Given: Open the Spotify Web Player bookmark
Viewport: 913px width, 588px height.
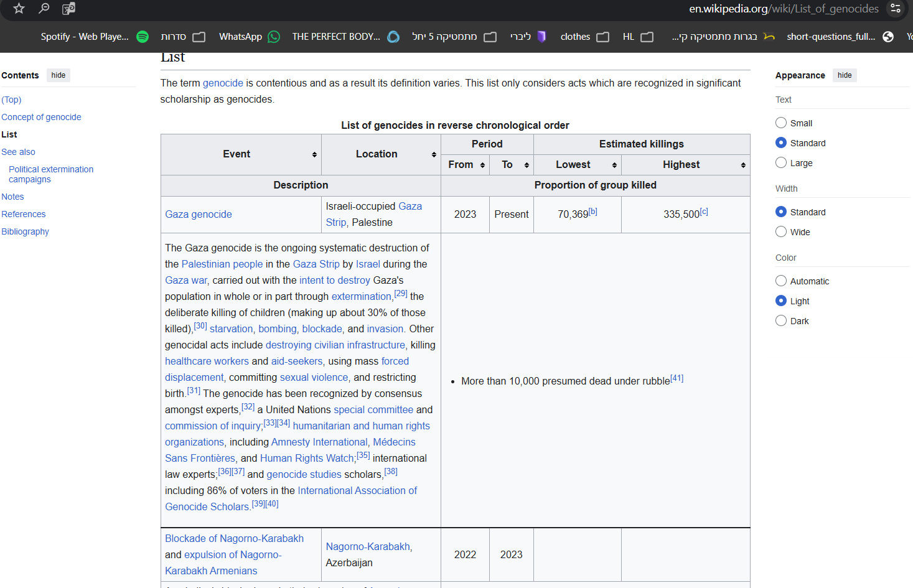Looking at the screenshot, I should 95,37.
